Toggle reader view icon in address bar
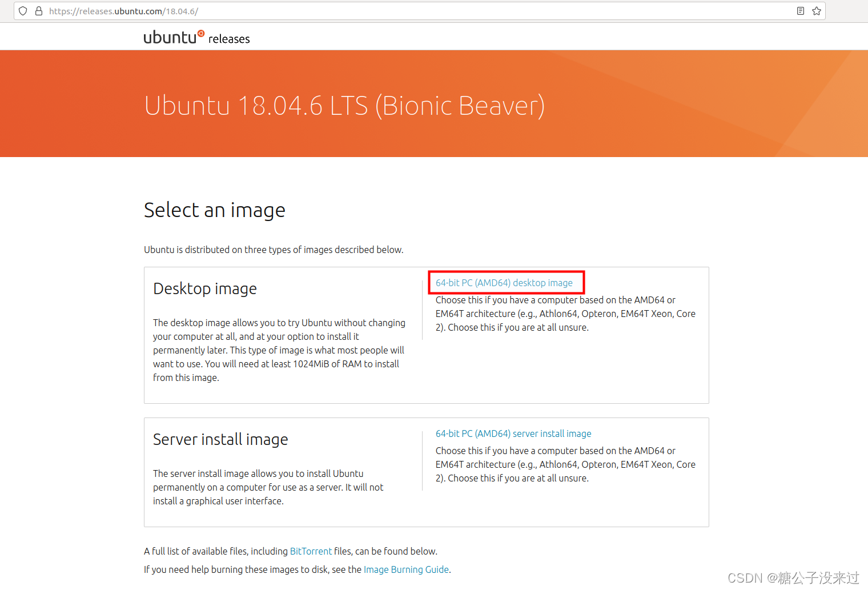 point(801,11)
